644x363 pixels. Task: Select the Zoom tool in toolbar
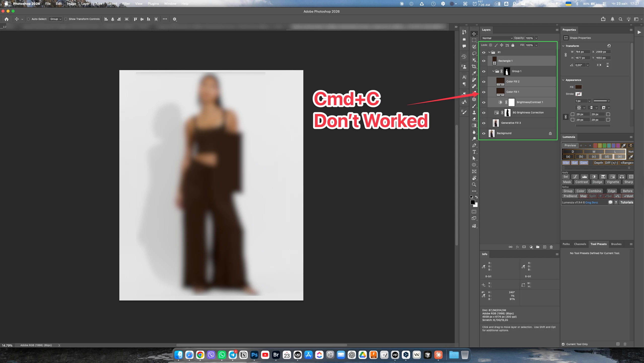[474, 185]
